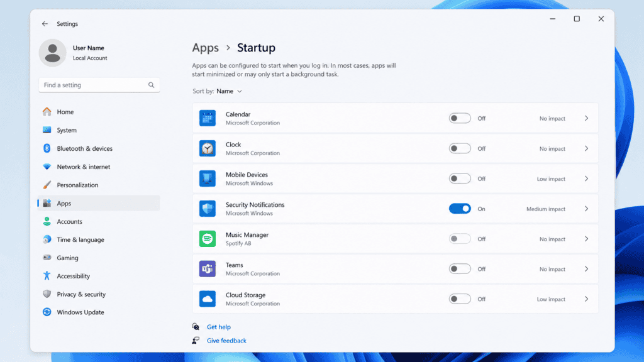Click the Security Notifications shield icon

[208, 209]
